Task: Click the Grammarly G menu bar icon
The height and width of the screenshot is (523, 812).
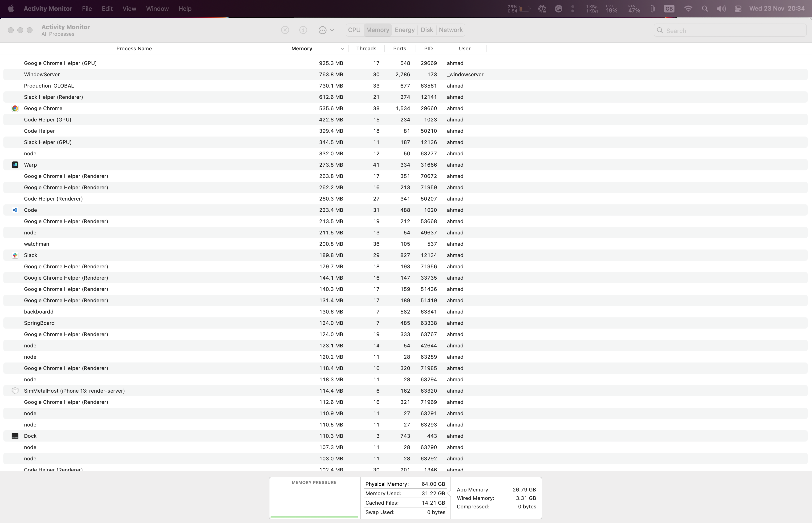Action: pos(558,9)
